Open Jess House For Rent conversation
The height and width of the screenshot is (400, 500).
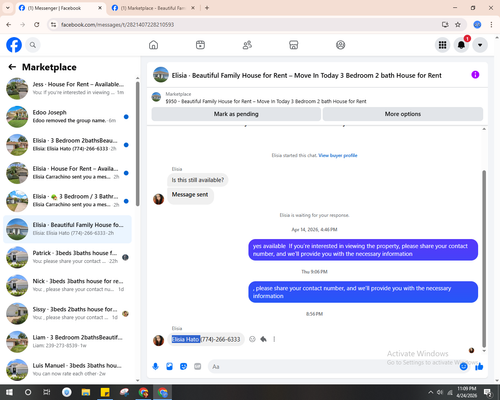[67, 88]
